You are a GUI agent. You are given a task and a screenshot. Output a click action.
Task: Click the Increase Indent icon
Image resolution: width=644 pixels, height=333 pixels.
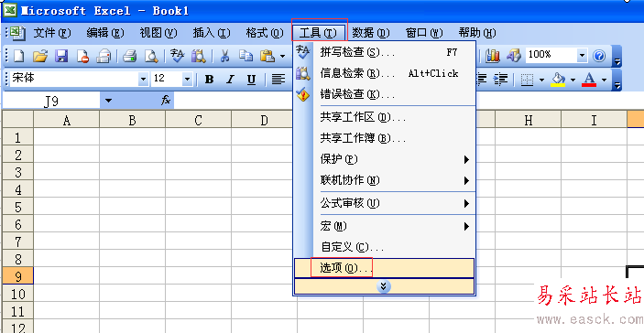[x=501, y=80]
